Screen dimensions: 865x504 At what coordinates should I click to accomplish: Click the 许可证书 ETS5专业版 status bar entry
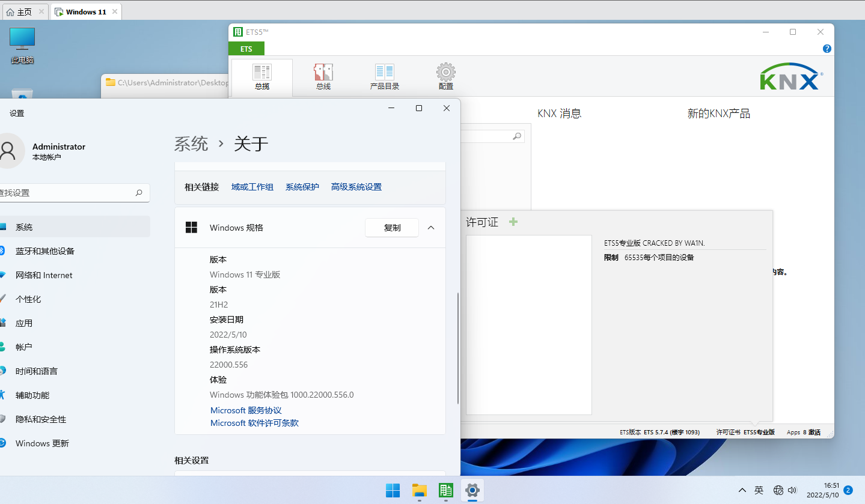745,432
